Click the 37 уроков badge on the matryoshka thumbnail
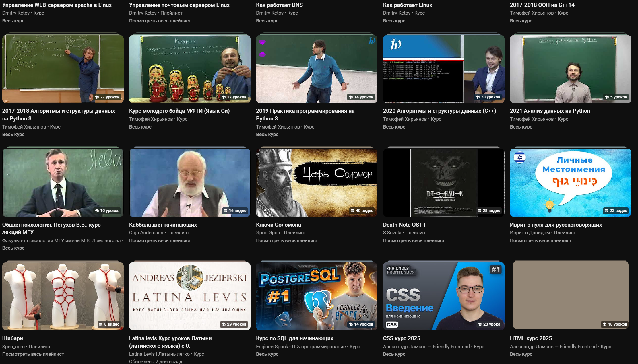Viewport: 638px width, 364px height. click(234, 97)
